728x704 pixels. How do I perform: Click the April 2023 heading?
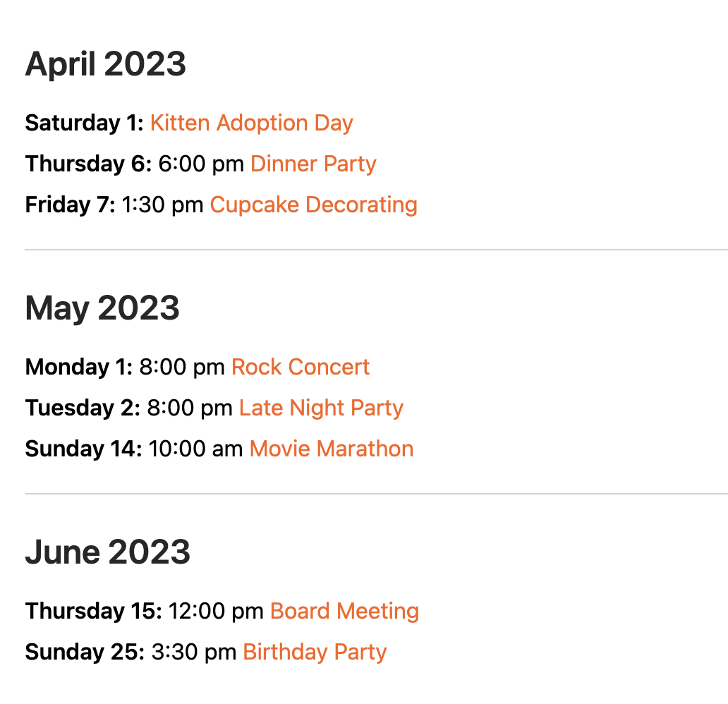[106, 65]
